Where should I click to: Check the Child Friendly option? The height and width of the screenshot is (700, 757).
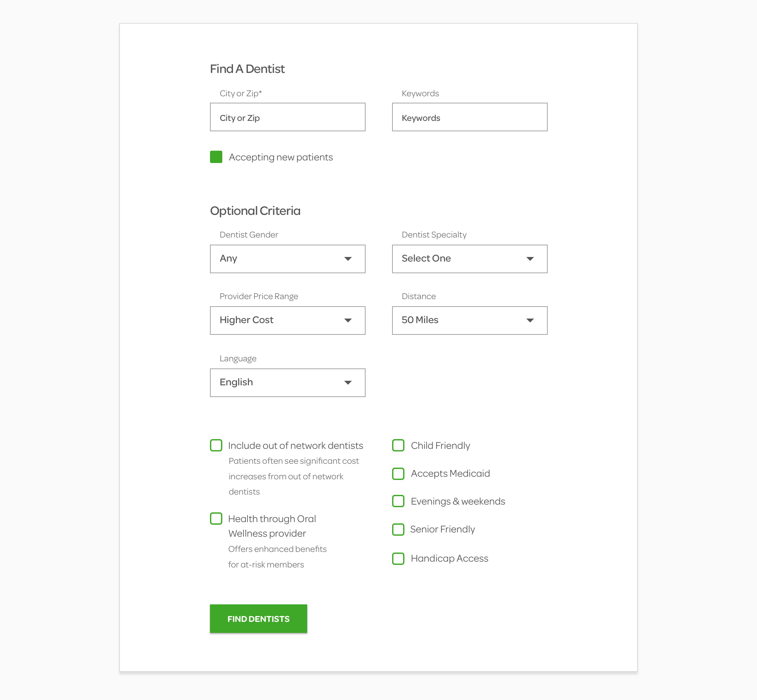pyautogui.click(x=398, y=446)
